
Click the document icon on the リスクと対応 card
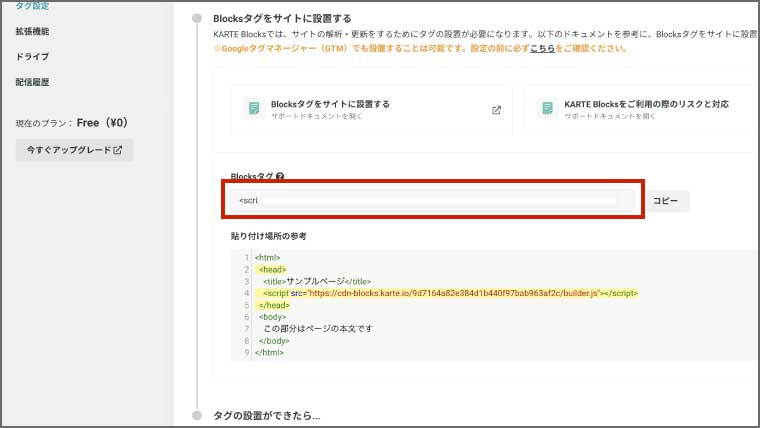click(547, 108)
